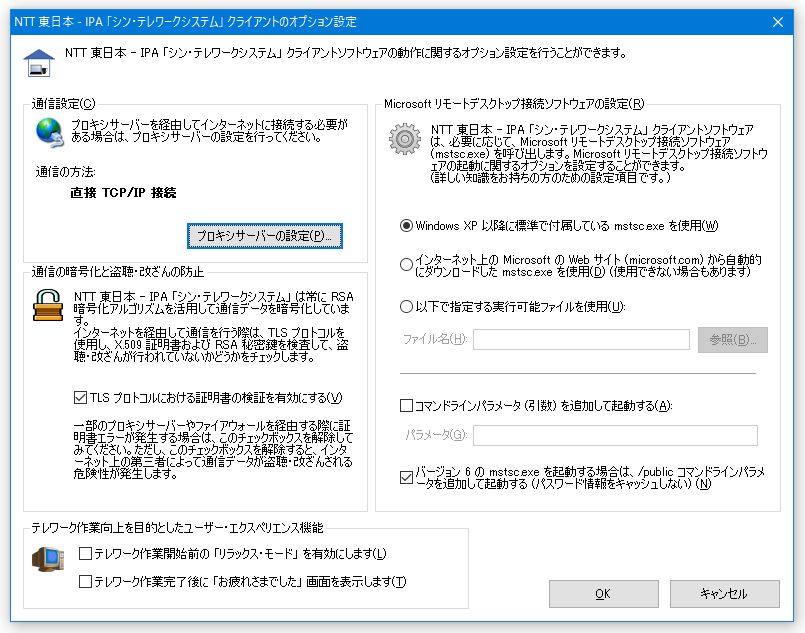The image size is (805, 633).
Task: Click the globe icon in 通信設定
Action: (x=49, y=132)
